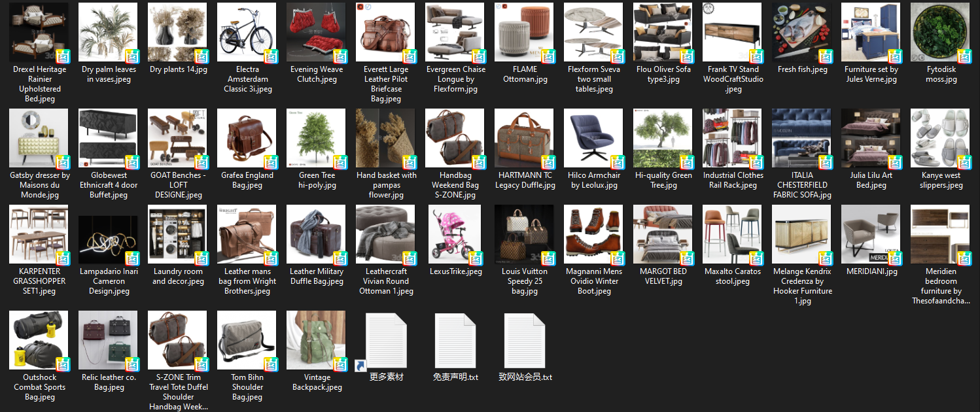Select Industrial Clothes Rail Rack.jpeg image
The image size is (980, 412).
tap(733, 138)
